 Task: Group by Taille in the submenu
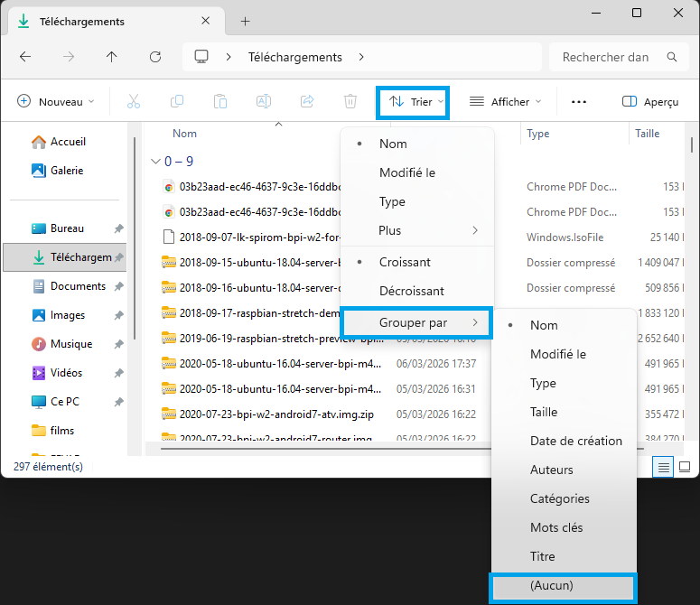coord(544,412)
